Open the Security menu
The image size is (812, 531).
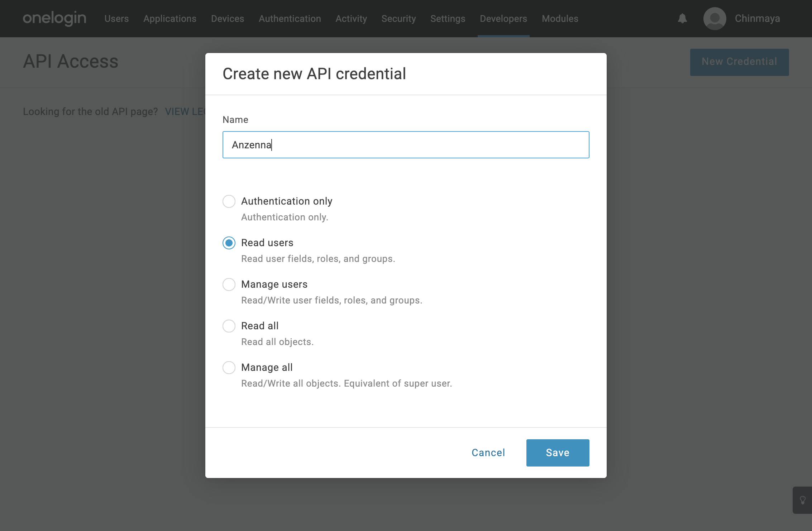(x=398, y=19)
